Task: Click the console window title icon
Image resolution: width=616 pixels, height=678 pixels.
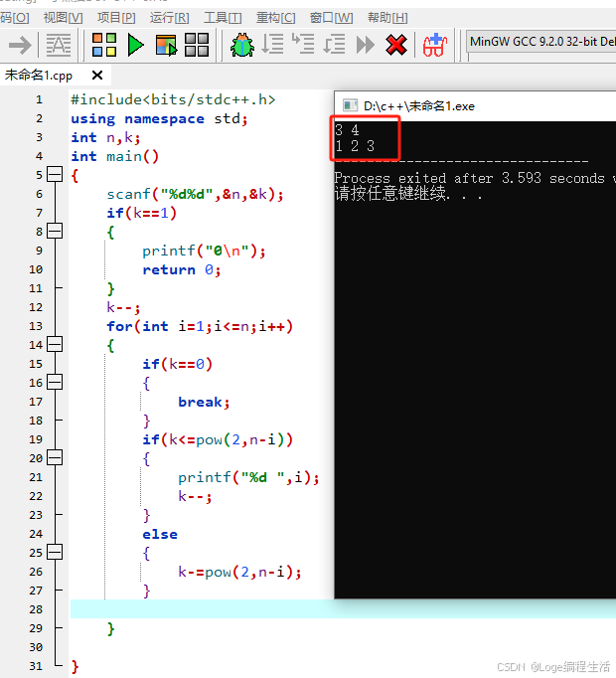Action: [350, 106]
